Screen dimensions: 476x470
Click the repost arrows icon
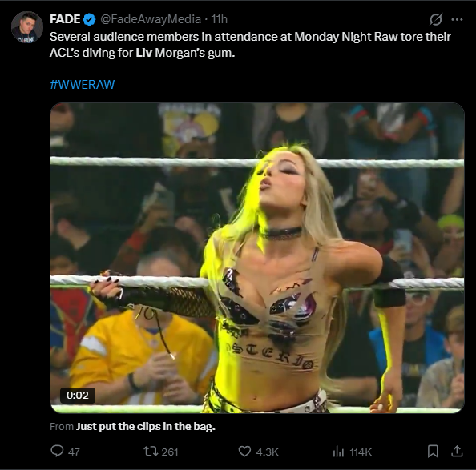(x=151, y=452)
